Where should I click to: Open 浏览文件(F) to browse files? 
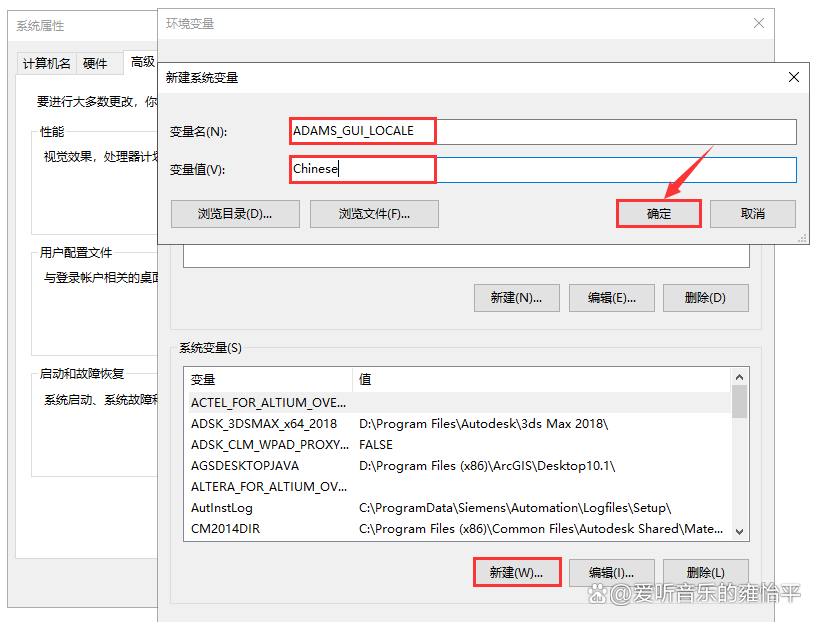pos(373,213)
